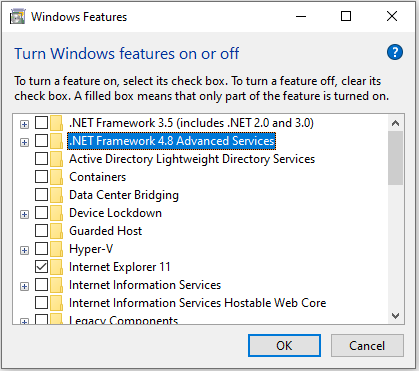Turn on the Hyper-V checkbox
Image resolution: width=419 pixels, height=371 pixels.
[x=41, y=249]
